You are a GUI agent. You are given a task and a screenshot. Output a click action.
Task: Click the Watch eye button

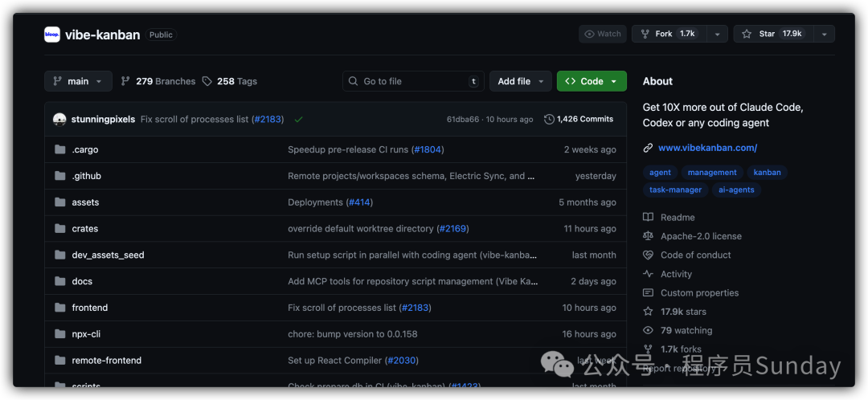click(603, 34)
